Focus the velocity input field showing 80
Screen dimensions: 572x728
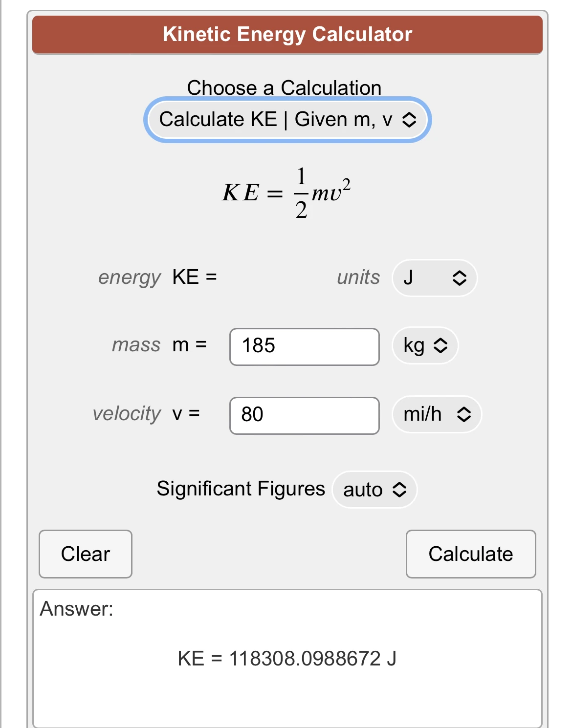pyautogui.click(x=304, y=415)
